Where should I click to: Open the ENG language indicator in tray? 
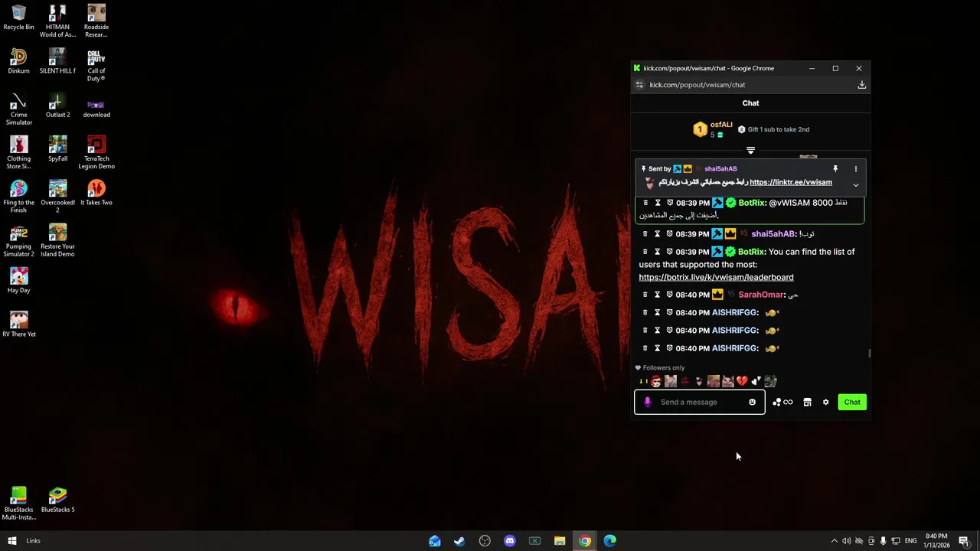[910, 541]
